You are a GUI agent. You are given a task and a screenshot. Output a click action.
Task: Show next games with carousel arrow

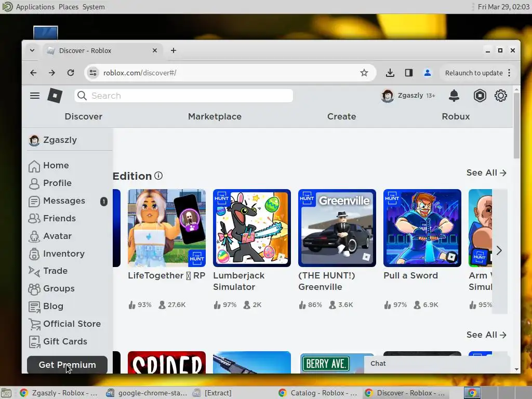[x=499, y=251]
